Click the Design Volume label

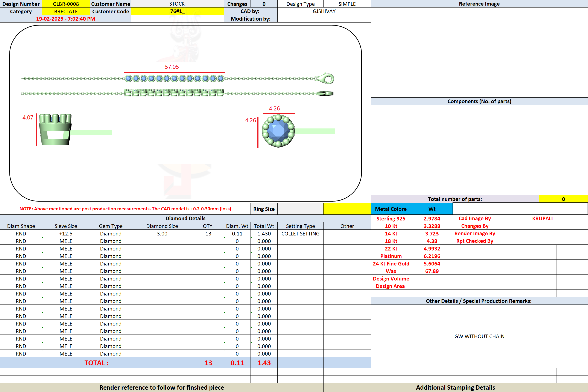tap(391, 279)
